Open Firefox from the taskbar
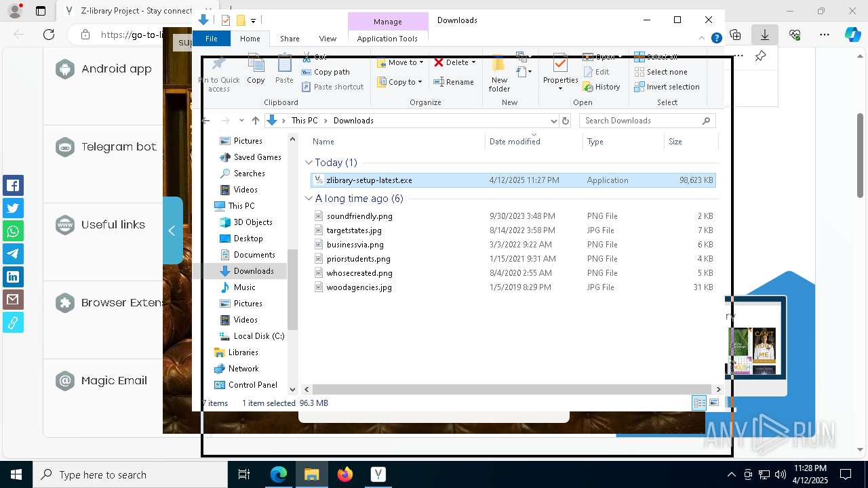This screenshot has height=488, width=868. (x=345, y=474)
